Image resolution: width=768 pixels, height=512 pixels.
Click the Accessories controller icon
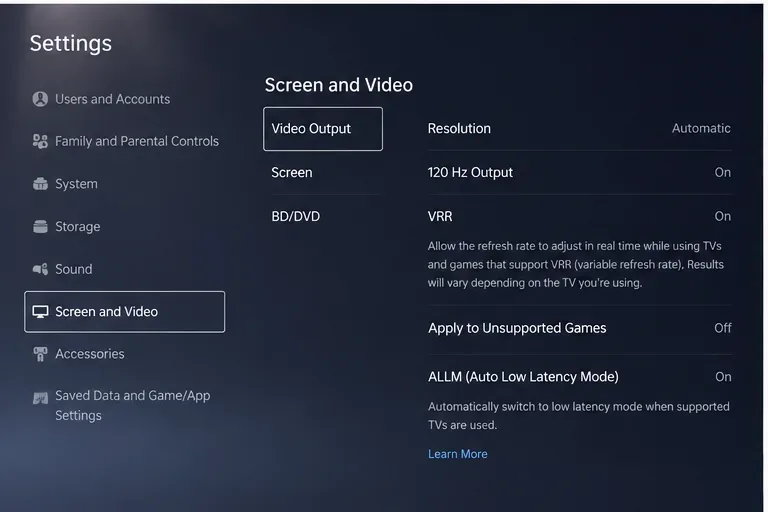tap(40, 354)
